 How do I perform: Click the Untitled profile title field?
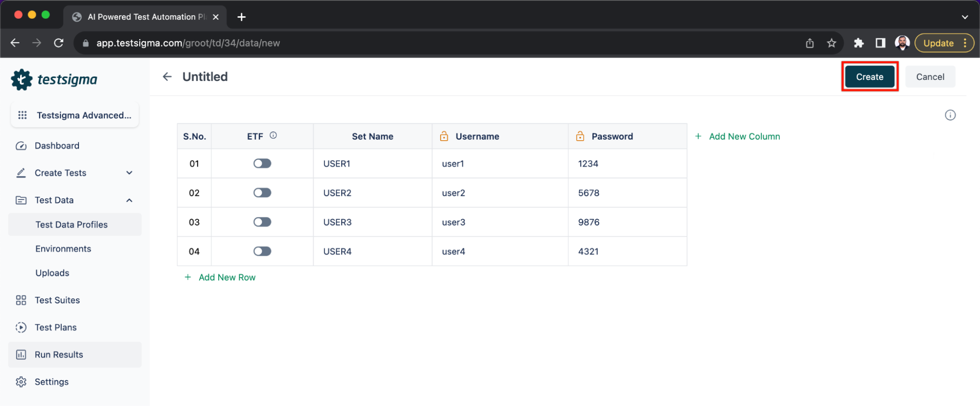pos(205,76)
